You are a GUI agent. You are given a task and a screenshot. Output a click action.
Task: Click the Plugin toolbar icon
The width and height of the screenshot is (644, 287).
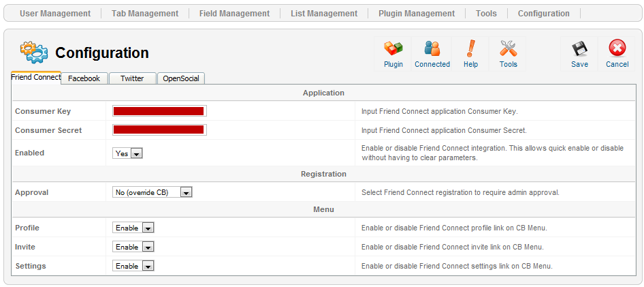pos(393,49)
